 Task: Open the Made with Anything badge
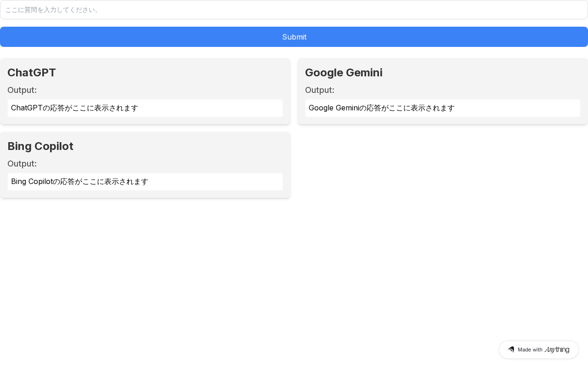(x=538, y=350)
